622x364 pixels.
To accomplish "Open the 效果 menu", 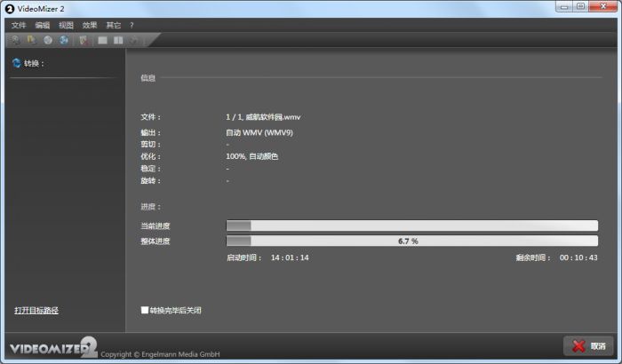I will (90, 25).
